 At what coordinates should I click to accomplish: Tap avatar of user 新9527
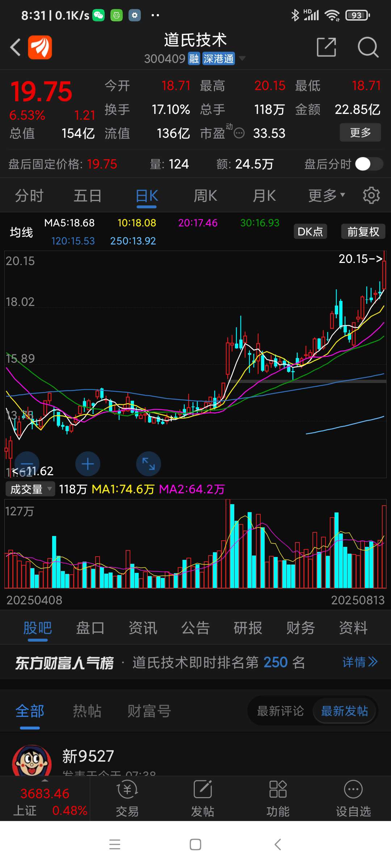(x=32, y=761)
